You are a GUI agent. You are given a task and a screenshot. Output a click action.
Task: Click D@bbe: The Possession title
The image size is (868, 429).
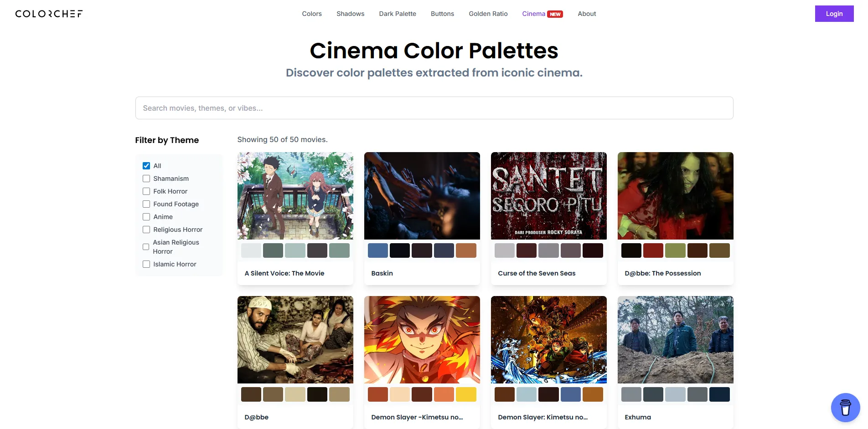[663, 273]
